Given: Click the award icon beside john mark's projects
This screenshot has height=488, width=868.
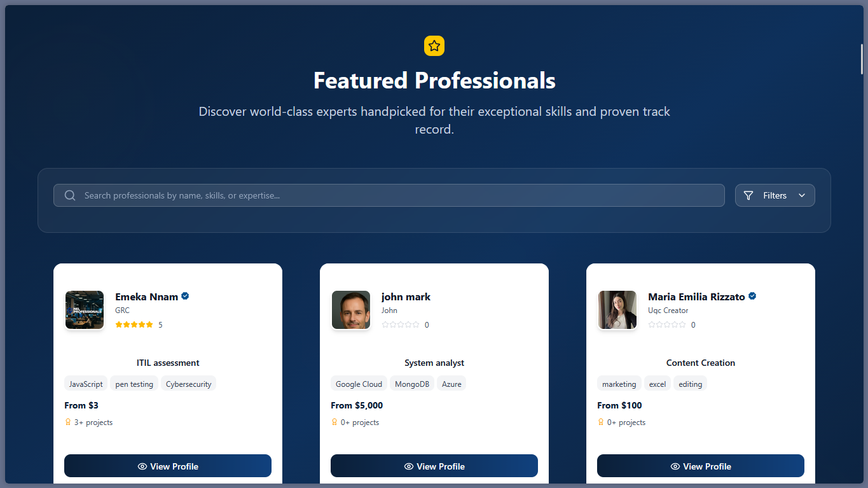Looking at the screenshot, I should tap(334, 422).
